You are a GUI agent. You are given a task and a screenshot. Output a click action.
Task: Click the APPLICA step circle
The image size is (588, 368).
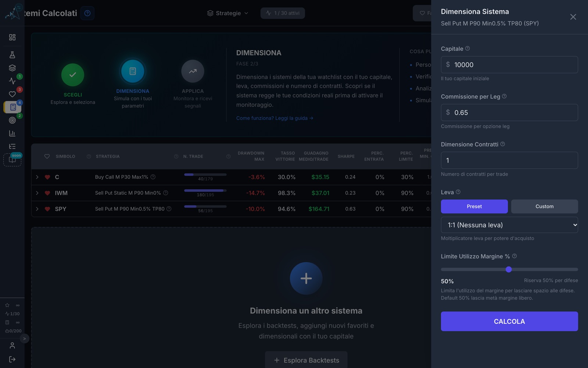(193, 71)
